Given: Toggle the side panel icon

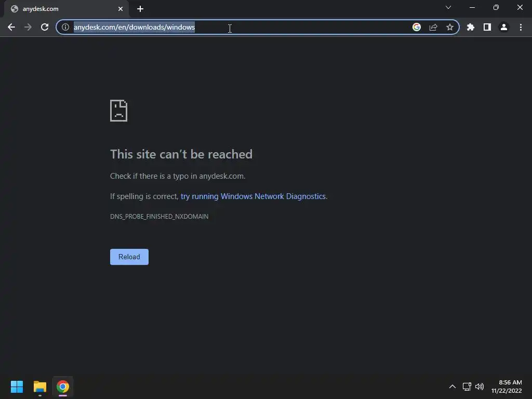Looking at the screenshot, I should click(x=487, y=27).
